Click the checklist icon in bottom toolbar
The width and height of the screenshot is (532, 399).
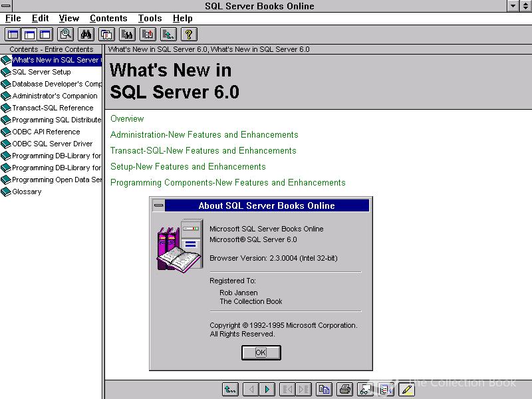tap(386, 389)
